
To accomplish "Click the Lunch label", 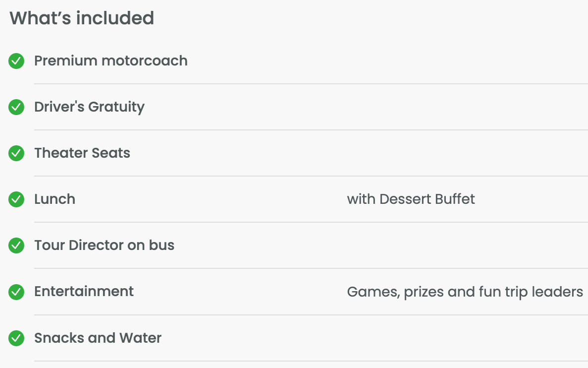I will tap(54, 199).
